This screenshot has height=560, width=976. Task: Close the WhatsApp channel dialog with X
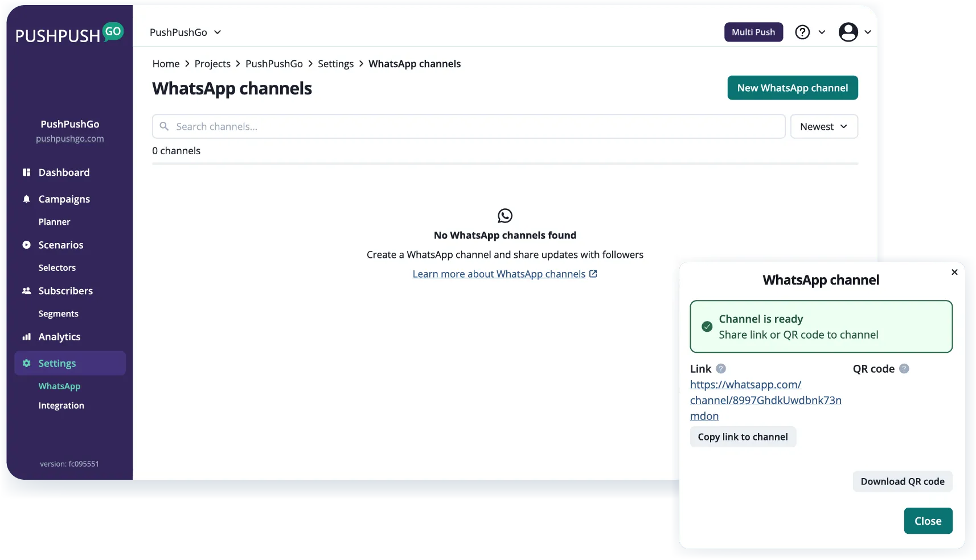954,273
